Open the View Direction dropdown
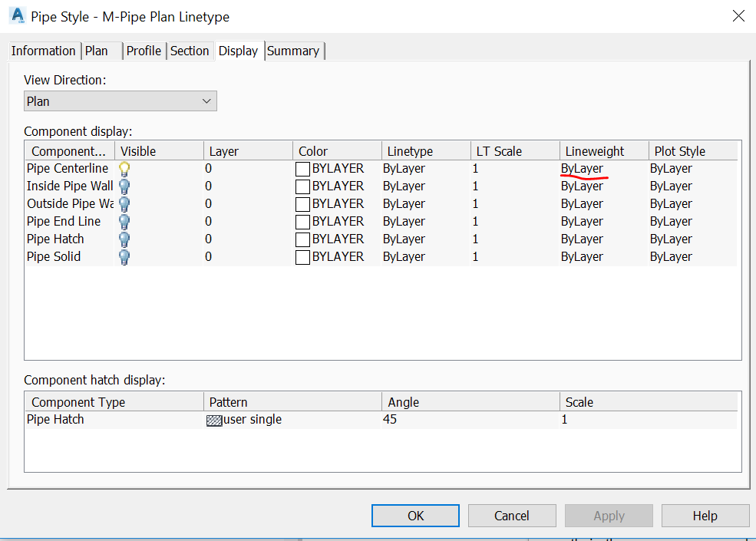The width and height of the screenshot is (756, 541). (206, 101)
